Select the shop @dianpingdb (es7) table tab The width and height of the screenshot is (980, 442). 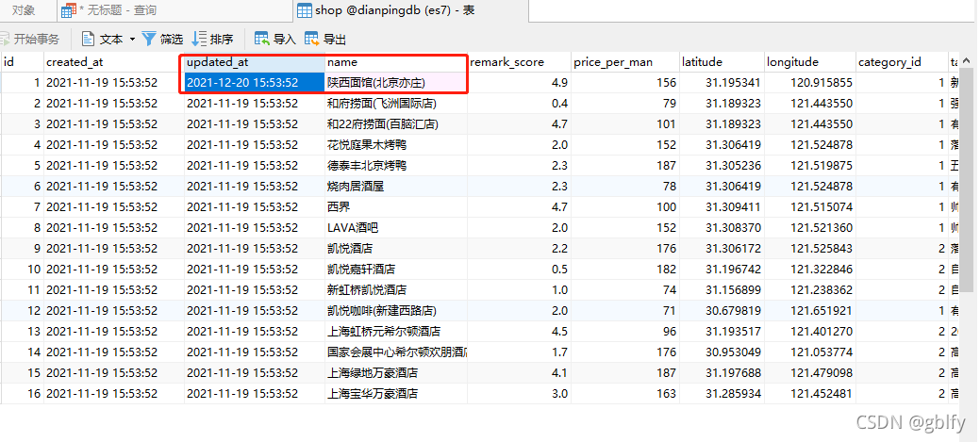pyautogui.click(x=410, y=10)
